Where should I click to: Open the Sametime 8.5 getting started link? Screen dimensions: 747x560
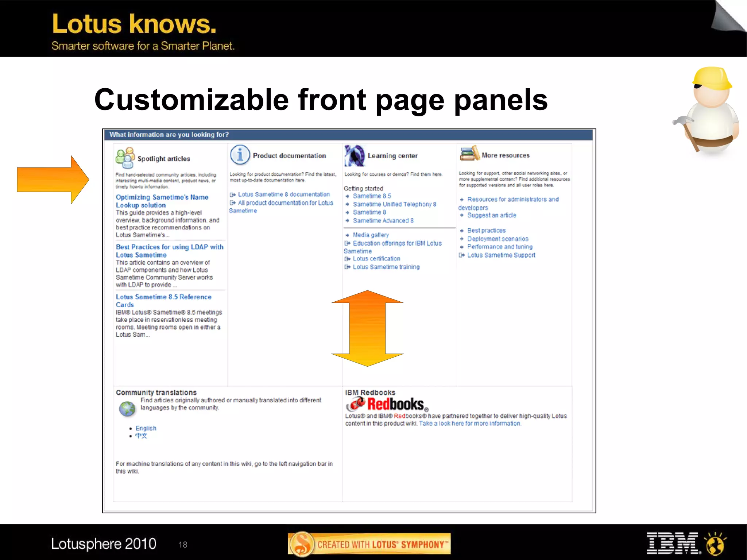click(372, 196)
